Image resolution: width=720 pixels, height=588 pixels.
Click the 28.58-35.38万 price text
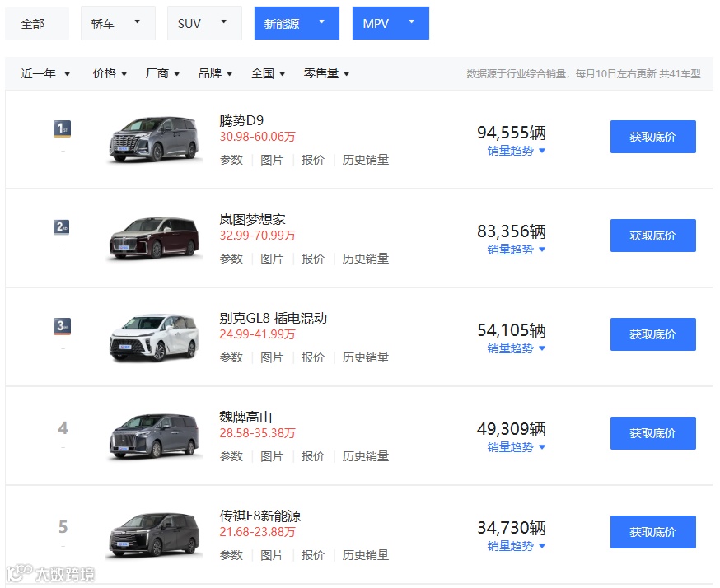click(x=257, y=432)
